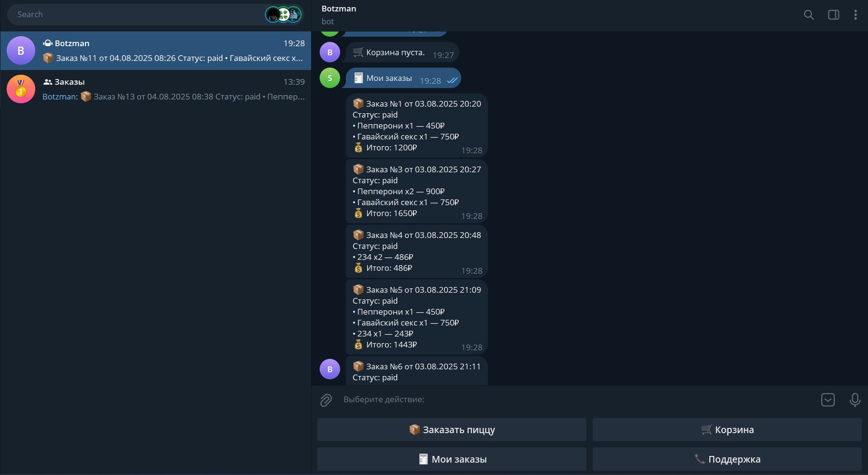
Task: Open search in chat magnifier icon
Action: 808,15
